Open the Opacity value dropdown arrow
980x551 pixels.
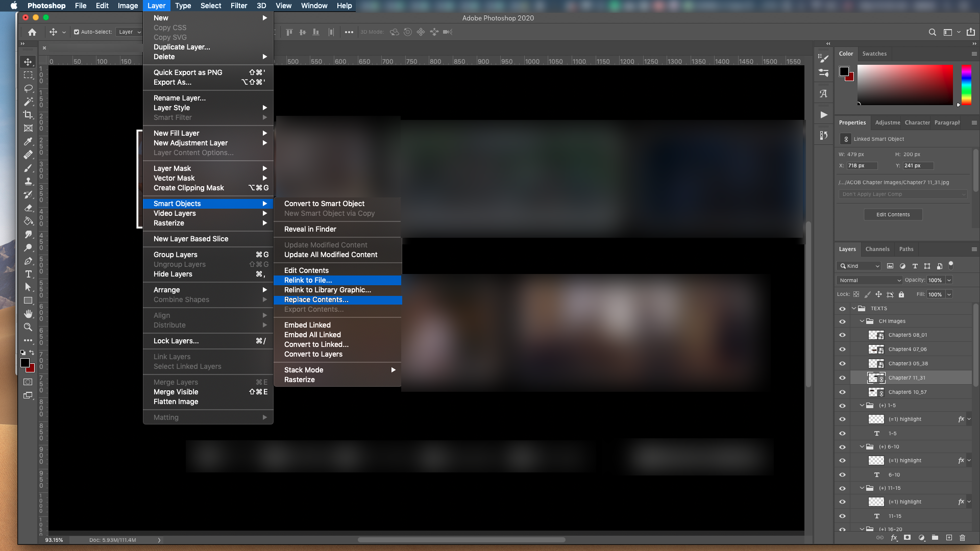click(x=949, y=280)
